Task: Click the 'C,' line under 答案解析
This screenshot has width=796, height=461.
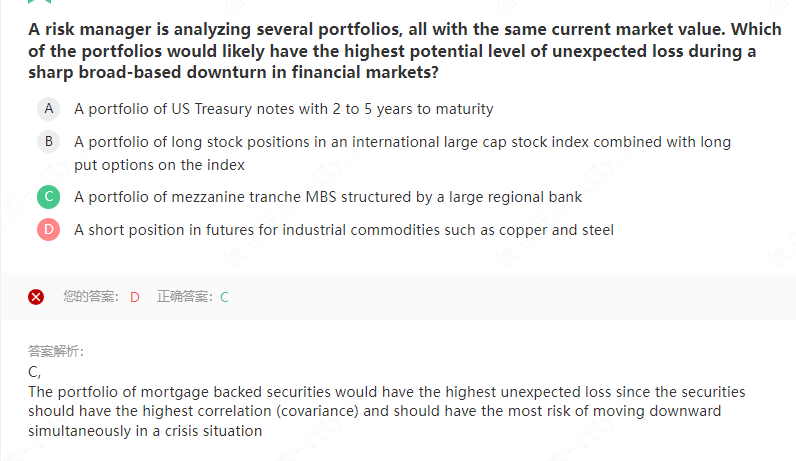Action: click(34, 372)
